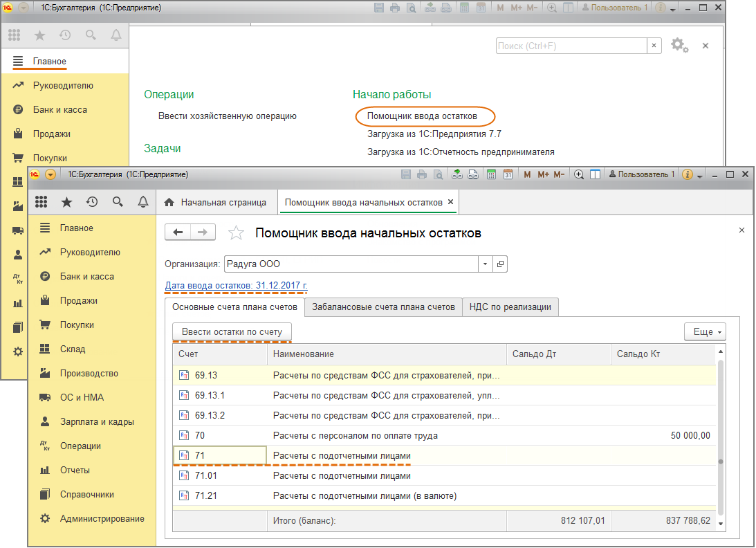Go back with the left arrow button
756x548 pixels.
click(178, 232)
